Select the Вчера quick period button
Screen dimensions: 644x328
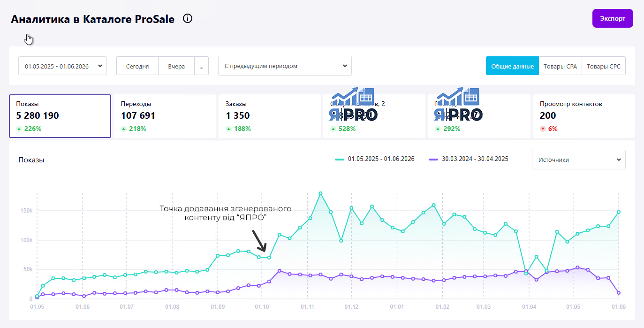pos(176,66)
